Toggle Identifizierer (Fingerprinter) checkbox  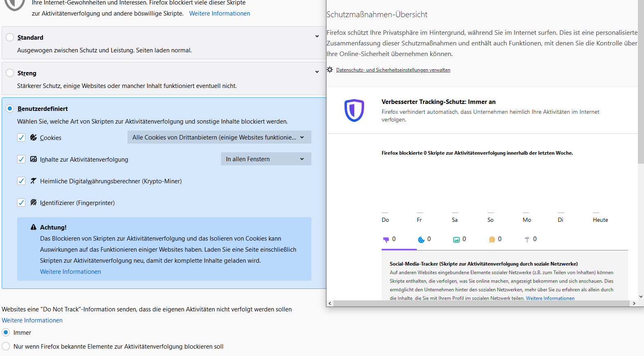pos(21,203)
